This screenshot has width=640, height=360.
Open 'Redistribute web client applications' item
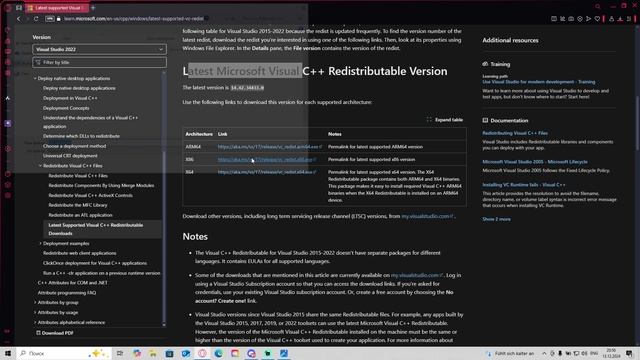(80, 253)
